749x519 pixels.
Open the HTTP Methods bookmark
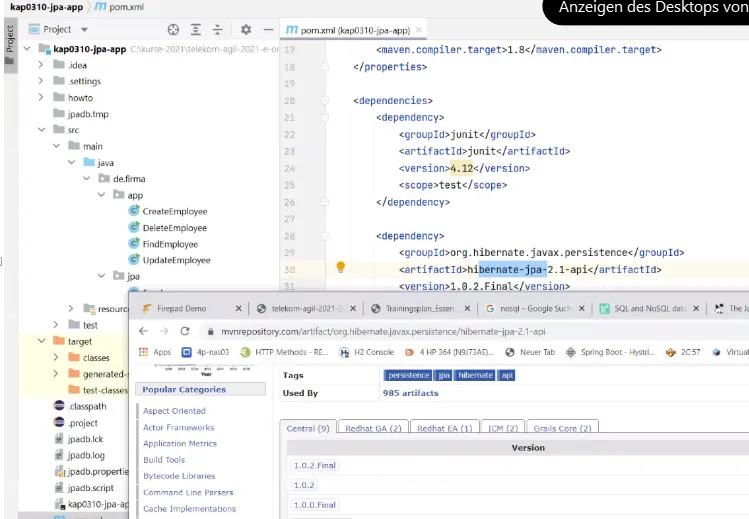click(284, 352)
